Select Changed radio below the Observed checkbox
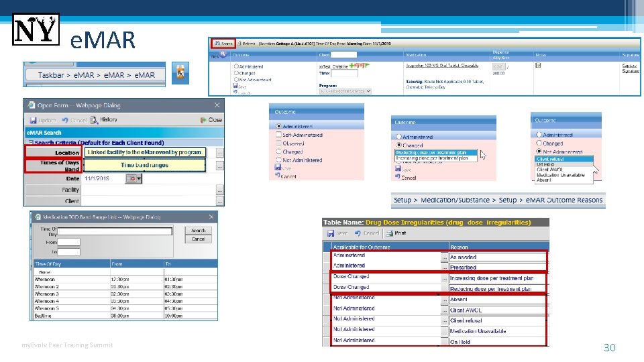Screen dimensions: 644x362 [x=279, y=152]
